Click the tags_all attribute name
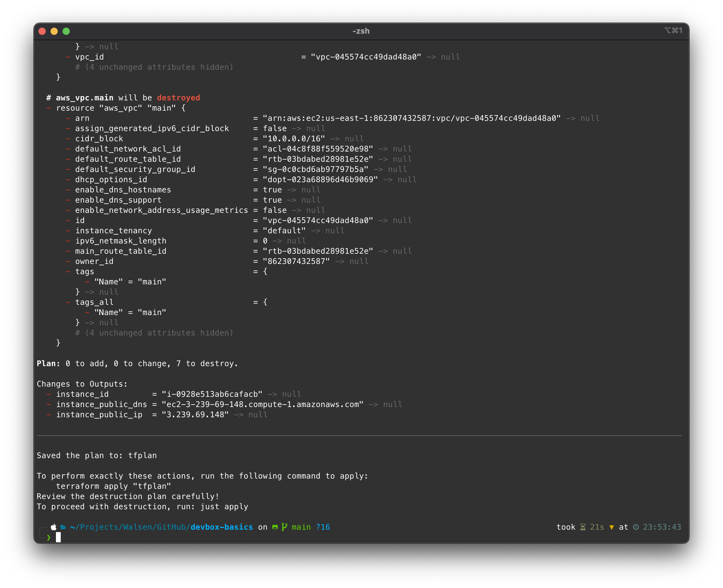The height and width of the screenshot is (588, 723). [x=94, y=302]
